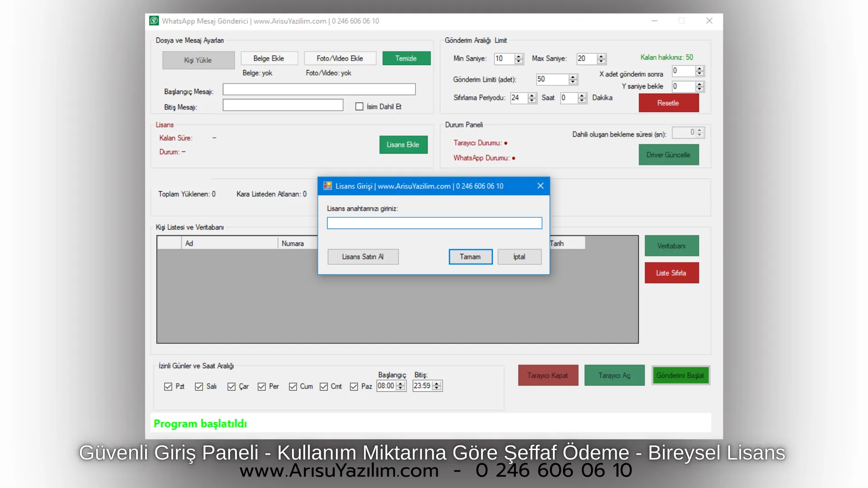The height and width of the screenshot is (488, 868).
Task: Uncheck the Pzt day checkbox
Action: 168,387
